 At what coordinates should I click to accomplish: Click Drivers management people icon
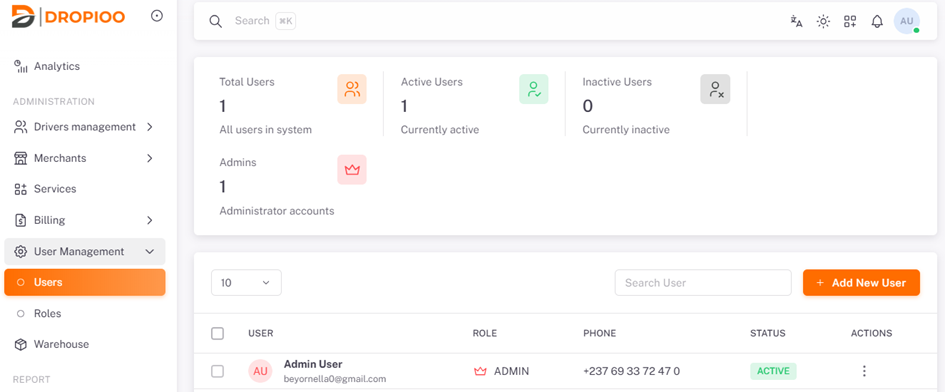click(21, 127)
